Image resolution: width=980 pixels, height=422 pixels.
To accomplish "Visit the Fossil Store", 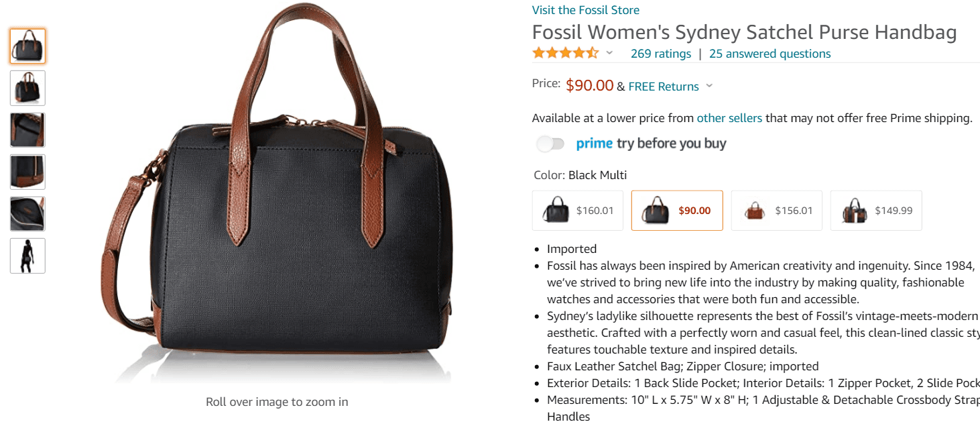I will pyautogui.click(x=586, y=9).
